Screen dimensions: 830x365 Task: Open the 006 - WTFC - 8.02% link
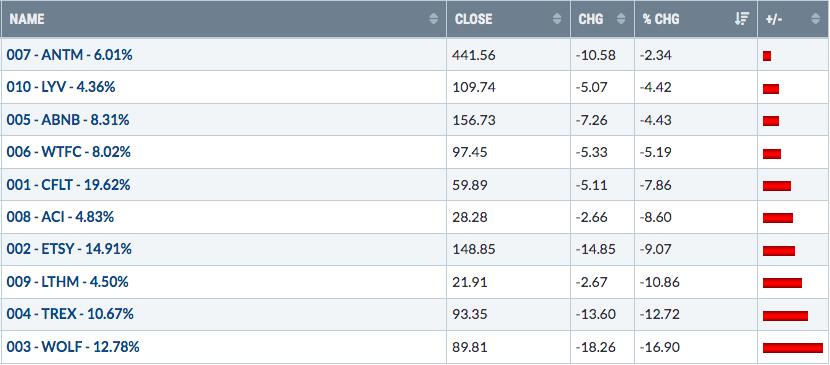(69, 152)
